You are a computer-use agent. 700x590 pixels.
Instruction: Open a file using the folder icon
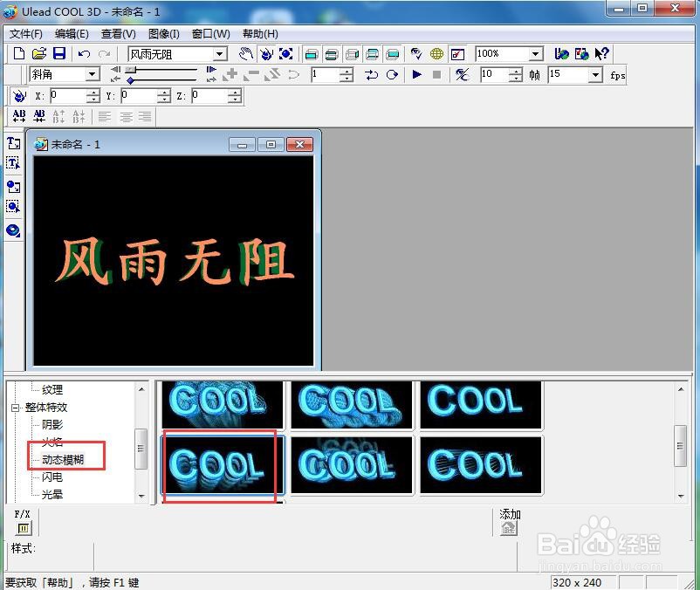click(39, 54)
